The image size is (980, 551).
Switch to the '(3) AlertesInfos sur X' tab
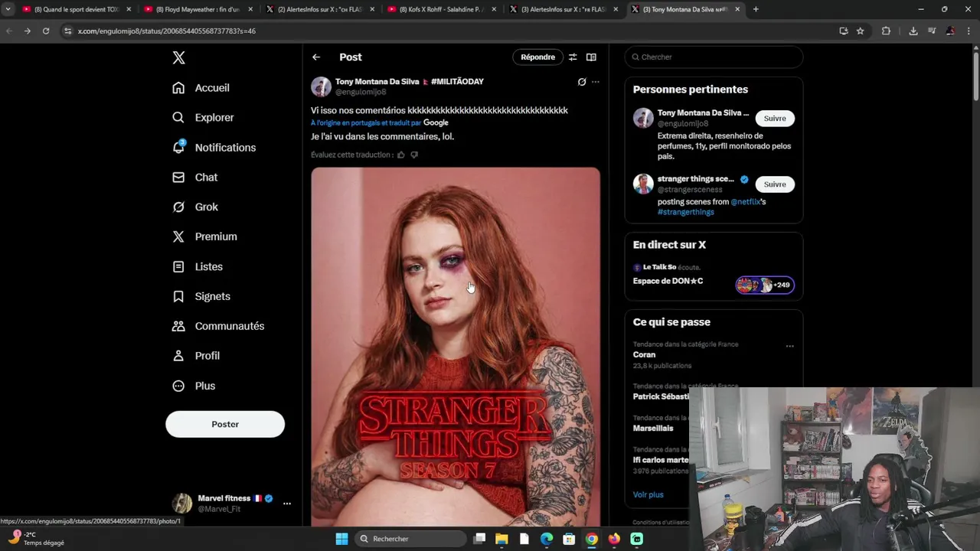[x=563, y=9]
